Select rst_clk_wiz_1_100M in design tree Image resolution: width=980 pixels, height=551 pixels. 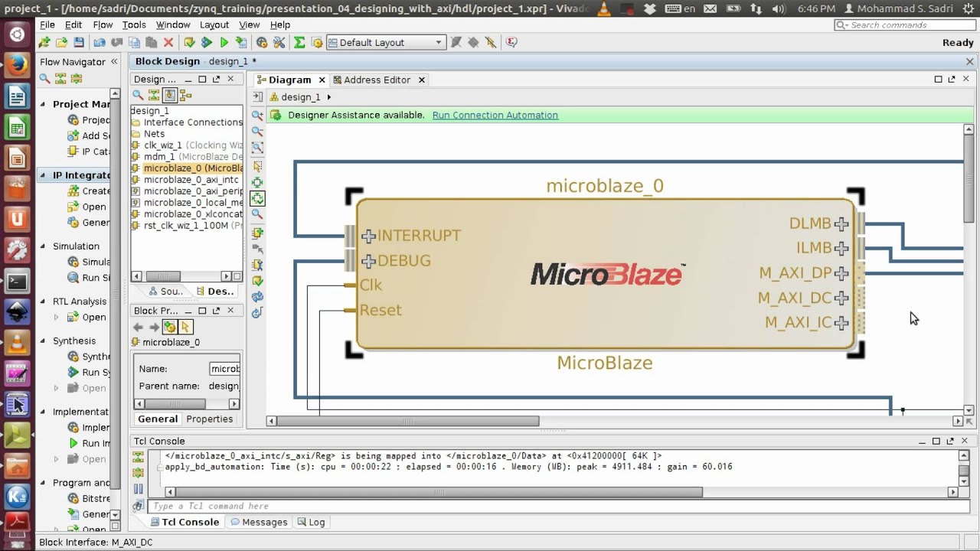(x=186, y=226)
